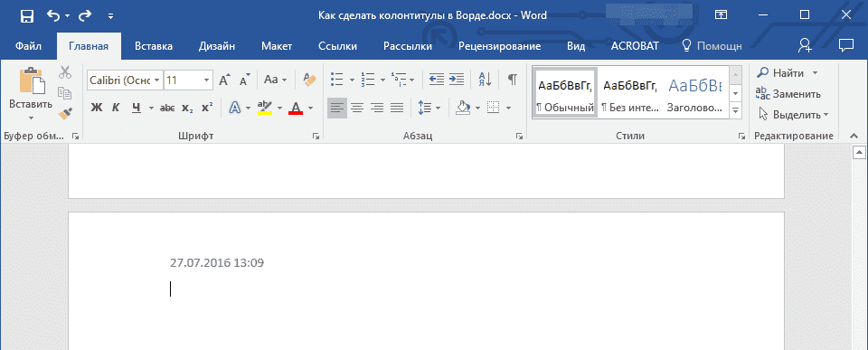Apply the Обычный style

click(x=564, y=93)
